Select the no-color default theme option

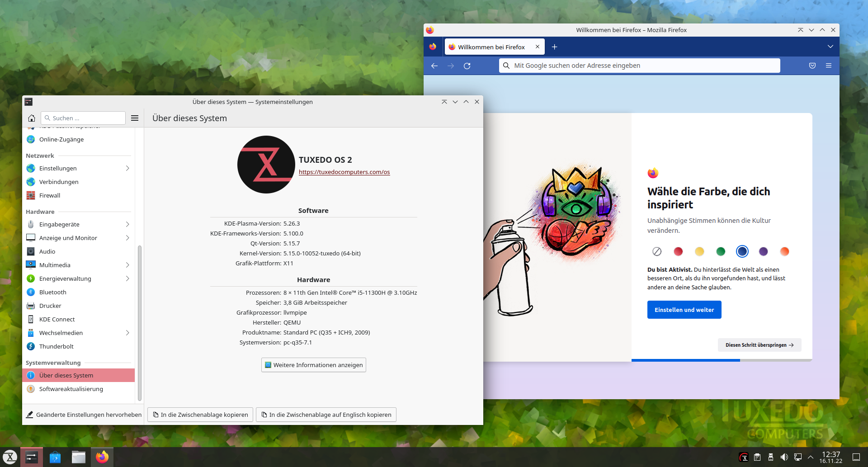657,251
